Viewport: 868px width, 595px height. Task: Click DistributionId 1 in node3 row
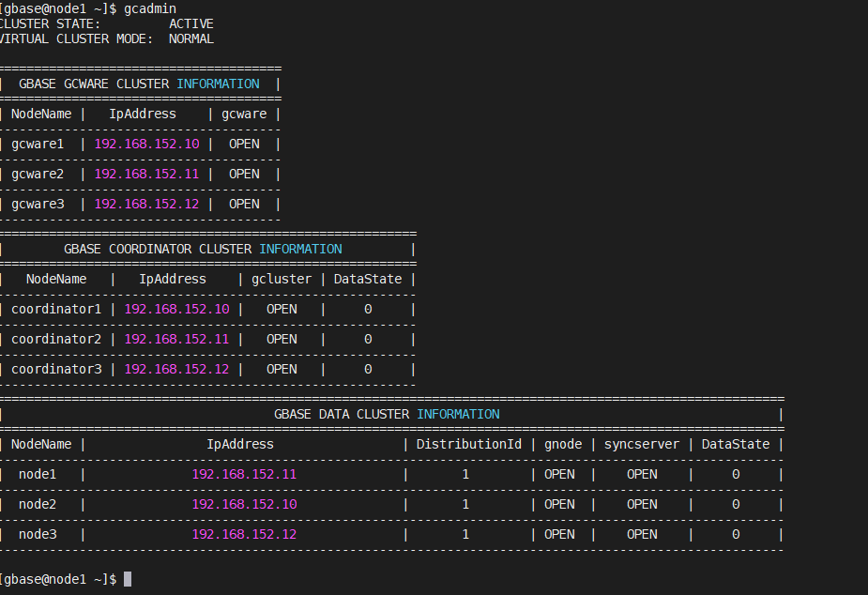tap(465, 534)
